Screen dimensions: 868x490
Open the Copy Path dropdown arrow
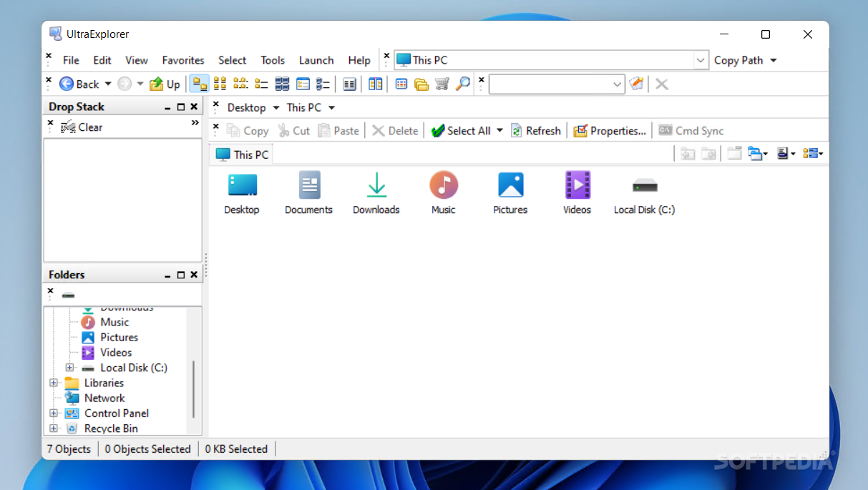(x=774, y=60)
